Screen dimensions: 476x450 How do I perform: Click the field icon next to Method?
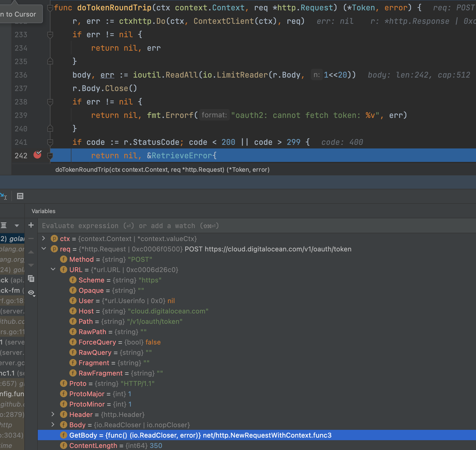point(64,259)
